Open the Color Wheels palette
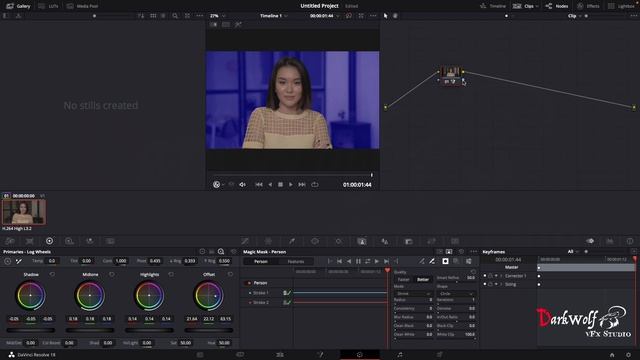The width and height of the screenshot is (640, 360). (49, 241)
